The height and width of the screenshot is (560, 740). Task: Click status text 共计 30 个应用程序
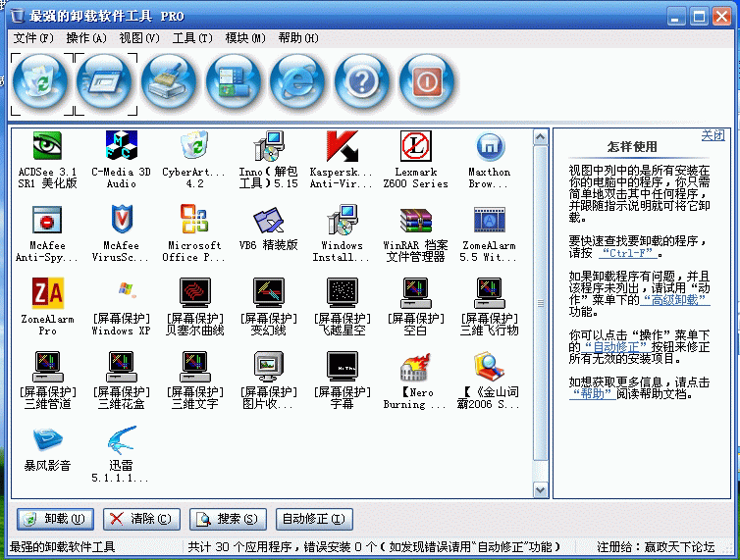click(x=240, y=547)
